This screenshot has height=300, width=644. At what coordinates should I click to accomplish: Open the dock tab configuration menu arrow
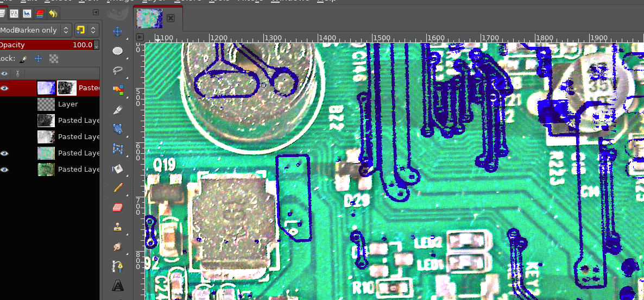point(96,12)
